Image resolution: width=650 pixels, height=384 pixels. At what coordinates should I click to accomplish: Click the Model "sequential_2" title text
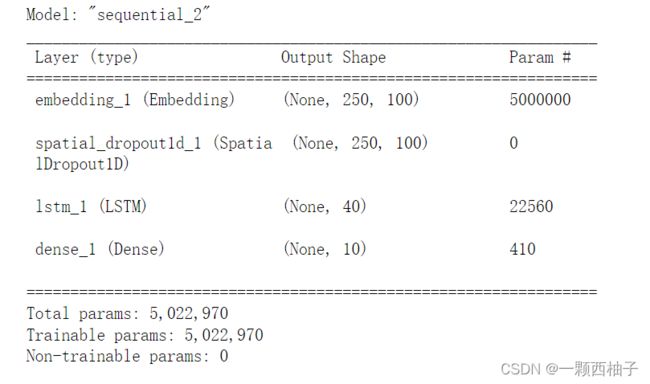[118, 15]
